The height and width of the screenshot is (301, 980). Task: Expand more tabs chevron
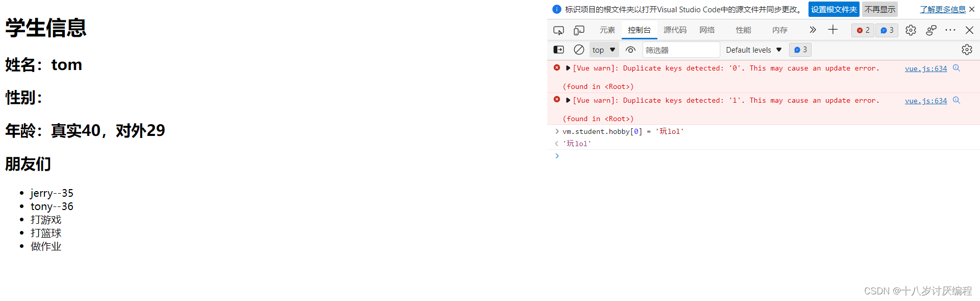coord(813,30)
